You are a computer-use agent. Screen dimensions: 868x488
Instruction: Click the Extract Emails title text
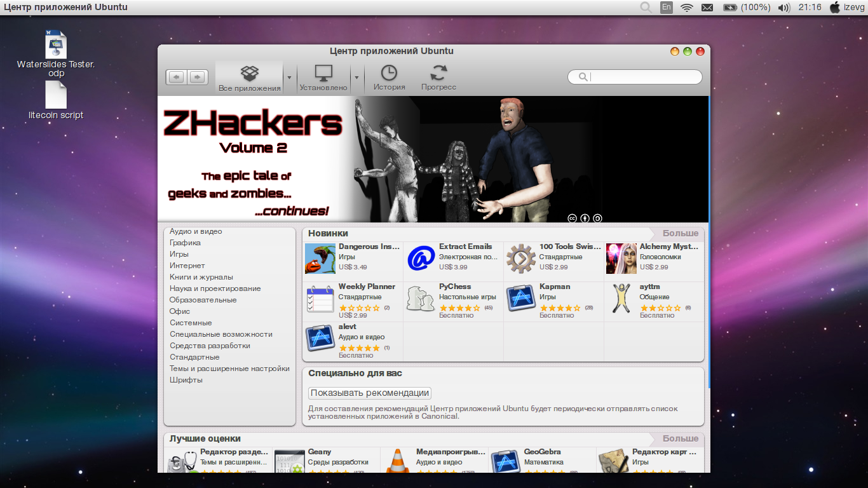coord(465,247)
